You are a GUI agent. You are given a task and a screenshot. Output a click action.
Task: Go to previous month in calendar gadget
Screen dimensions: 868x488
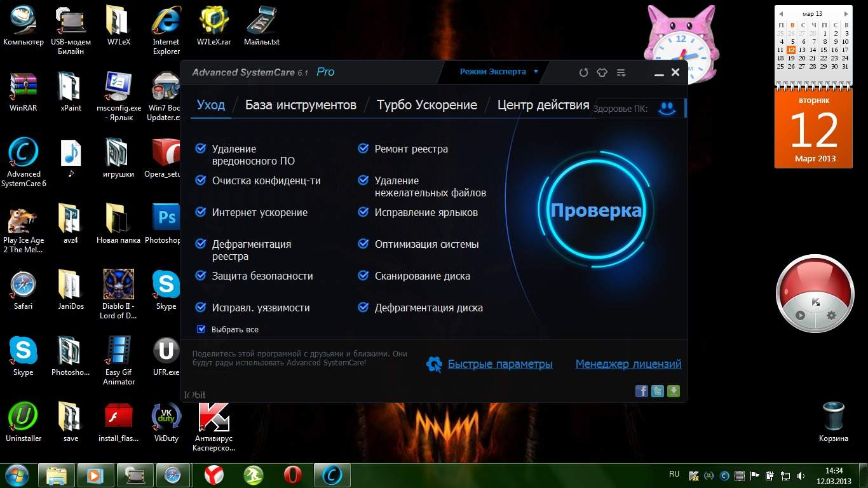coord(781,13)
